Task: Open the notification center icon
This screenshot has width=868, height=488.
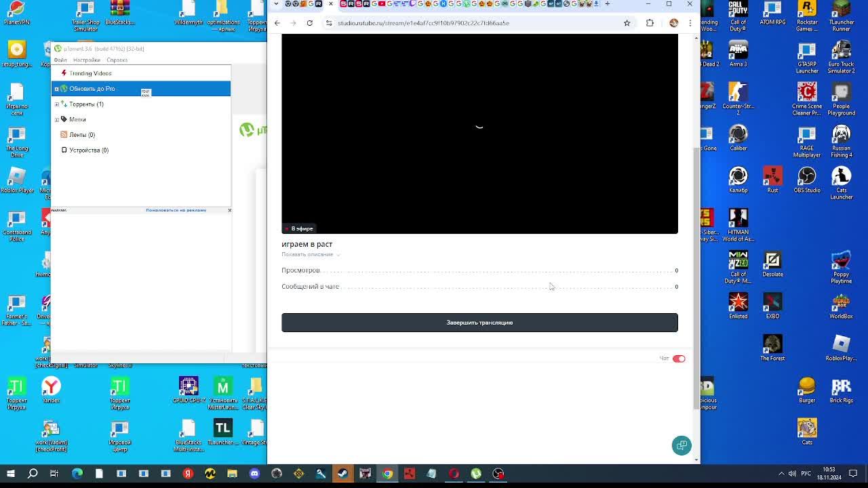Action: point(853,474)
